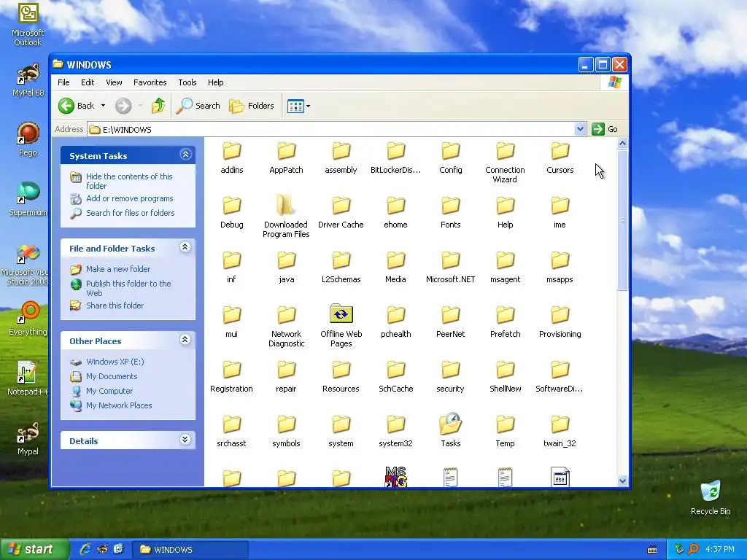Viewport: 747px width, 560px height.
Task: Click the Everything search tray icon
Action: click(694, 549)
